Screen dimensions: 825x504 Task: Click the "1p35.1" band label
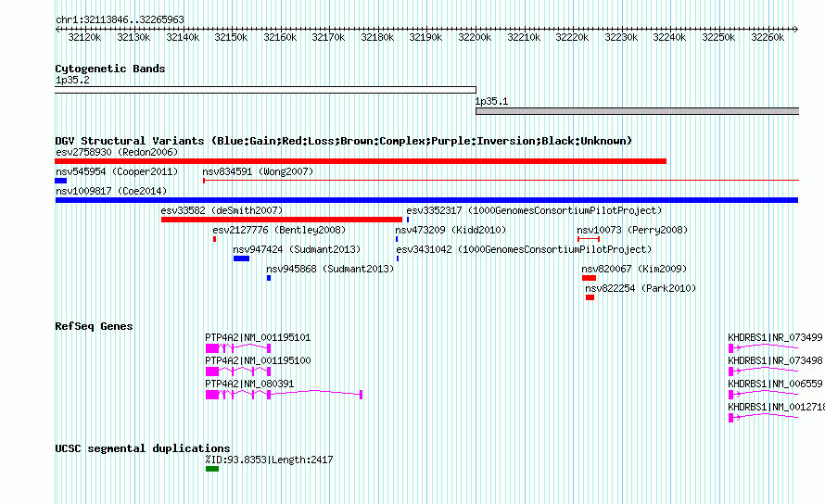(x=491, y=102)
